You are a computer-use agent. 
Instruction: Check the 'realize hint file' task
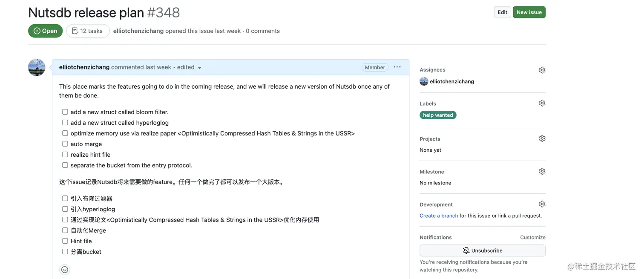click(x=65, y=155)
